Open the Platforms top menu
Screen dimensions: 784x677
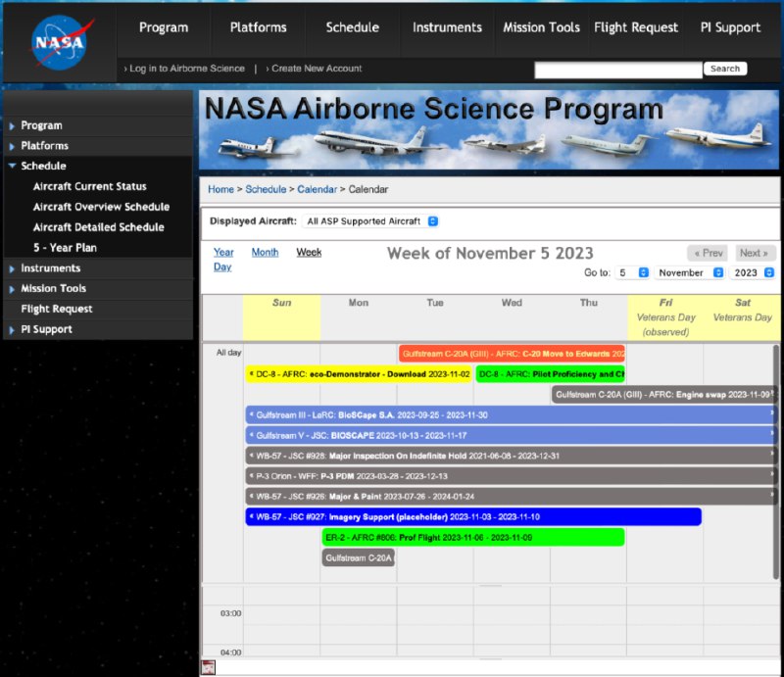(259, 27)
